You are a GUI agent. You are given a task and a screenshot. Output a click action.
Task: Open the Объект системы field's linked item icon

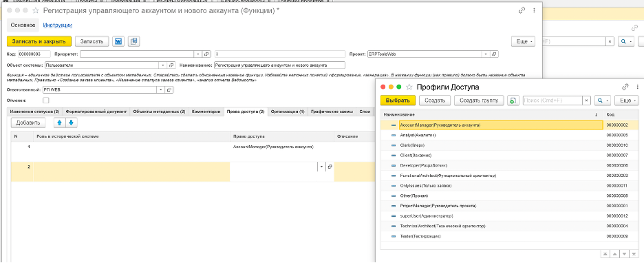172,65
